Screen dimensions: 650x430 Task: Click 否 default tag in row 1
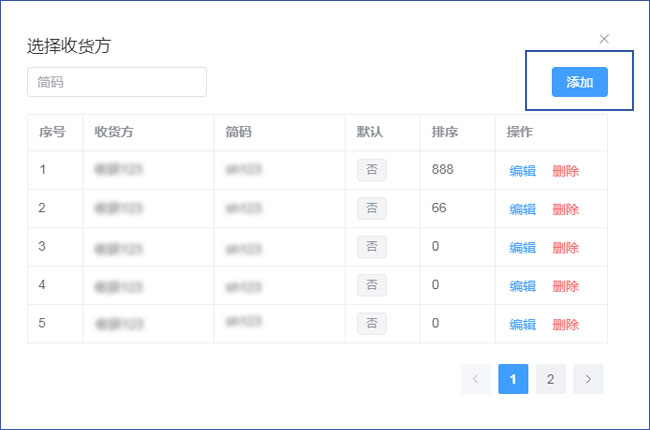pyautogui.click(x=371, y=170)
